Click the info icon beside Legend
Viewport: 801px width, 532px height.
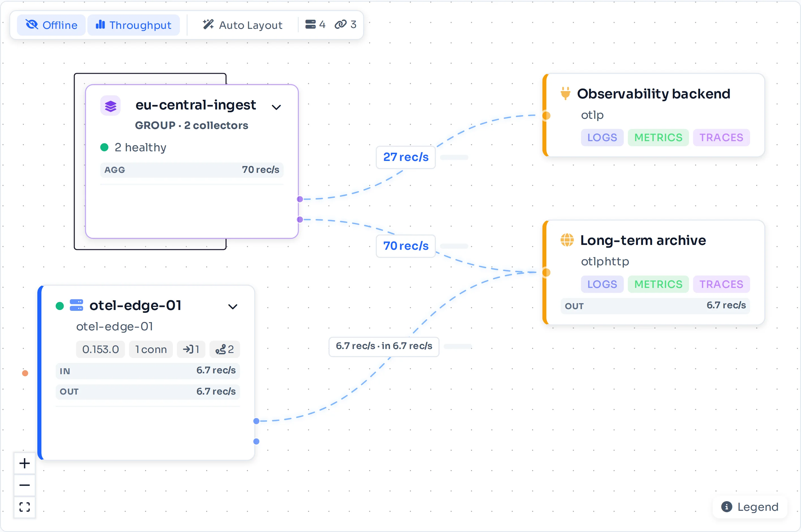click(726, 507)
